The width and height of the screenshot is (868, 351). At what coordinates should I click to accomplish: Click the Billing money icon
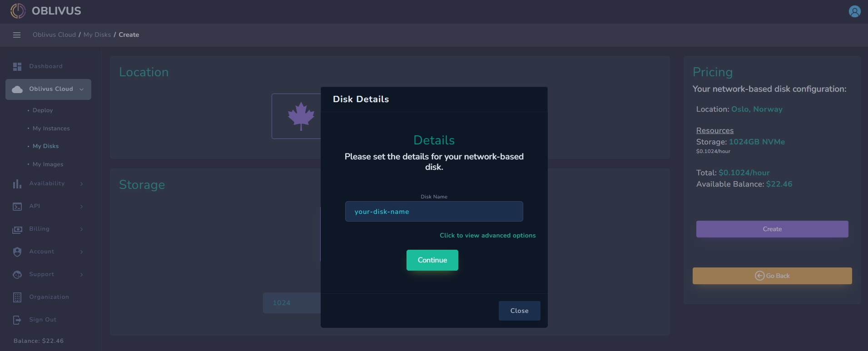point(17,230)
